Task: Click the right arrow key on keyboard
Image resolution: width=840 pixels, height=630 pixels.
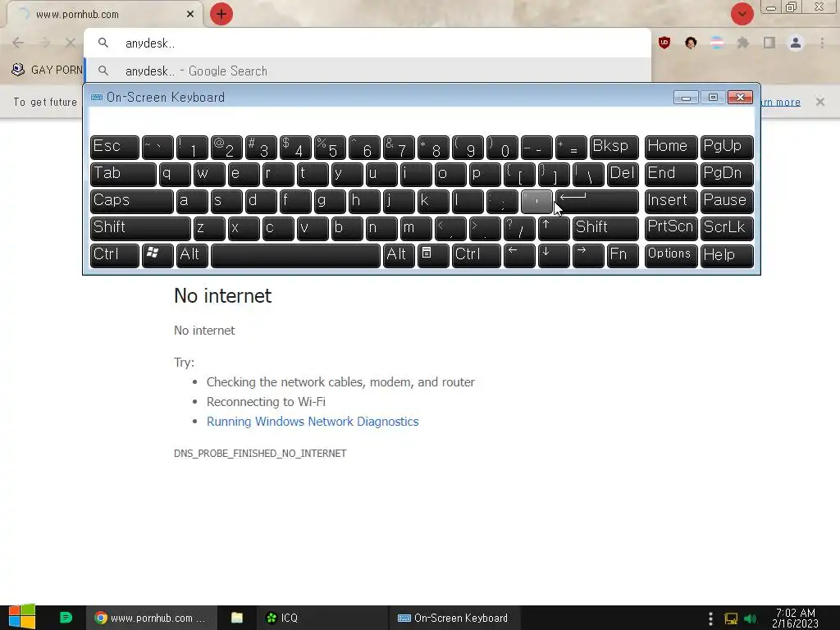Action: point(588,255)
